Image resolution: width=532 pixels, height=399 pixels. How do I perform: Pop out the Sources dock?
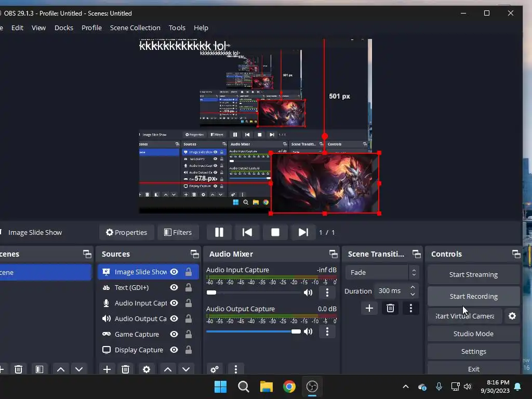[x=195, y=254]
